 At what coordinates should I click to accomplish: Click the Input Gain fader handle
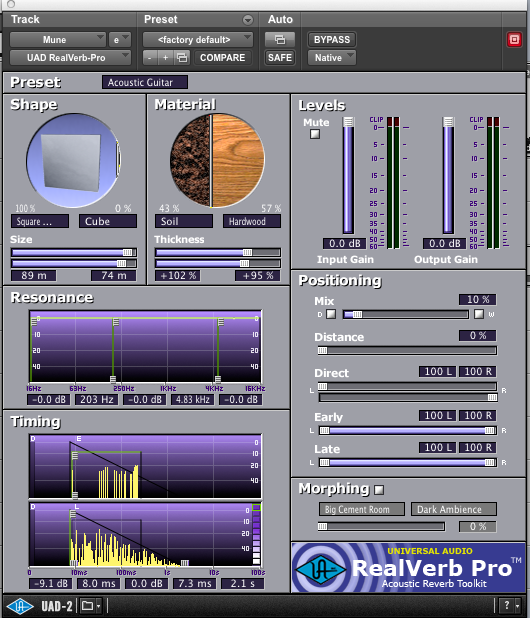348,122
